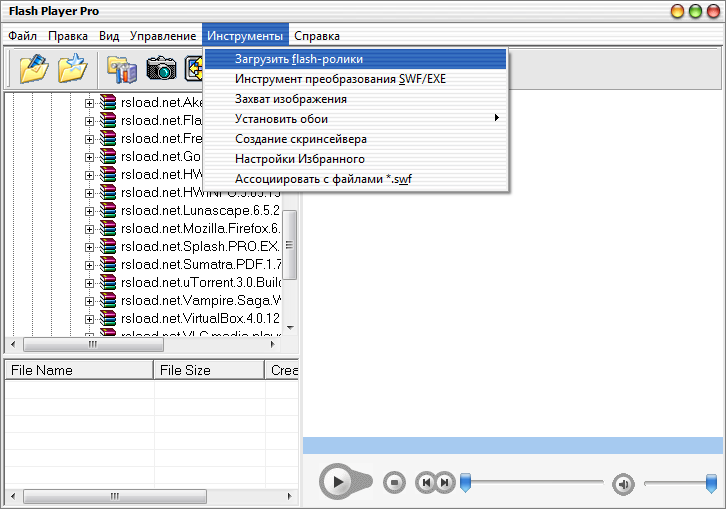The image size is (726, 509).
Task: Choose Создание скринсейвера
Action: (356, 139)
